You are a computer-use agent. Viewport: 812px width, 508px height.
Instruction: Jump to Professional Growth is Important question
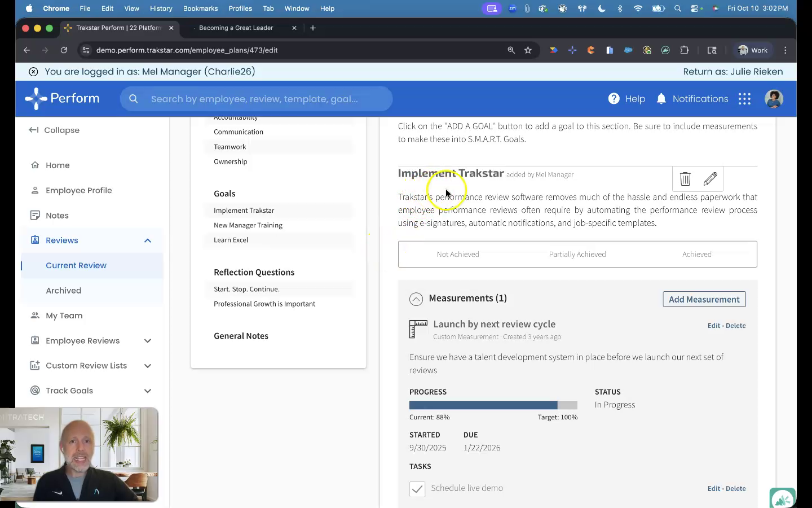[264, 304]
